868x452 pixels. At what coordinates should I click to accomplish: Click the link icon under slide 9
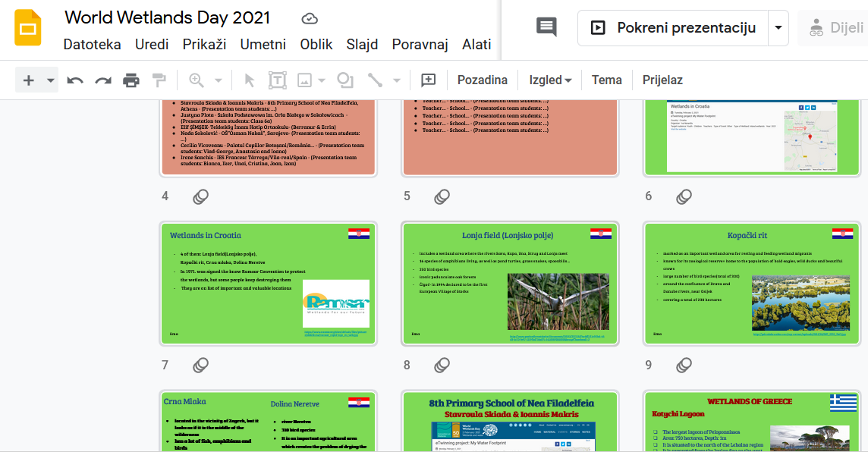tap(684, 365)
